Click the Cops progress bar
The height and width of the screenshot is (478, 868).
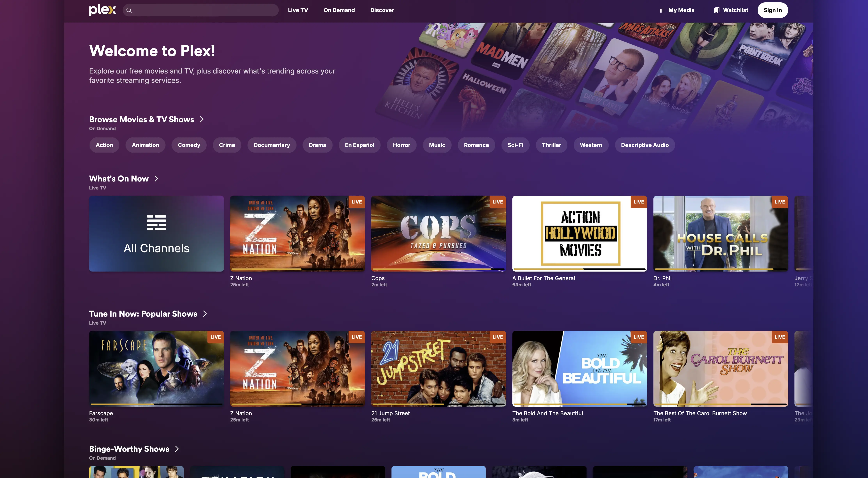point(438,269)
